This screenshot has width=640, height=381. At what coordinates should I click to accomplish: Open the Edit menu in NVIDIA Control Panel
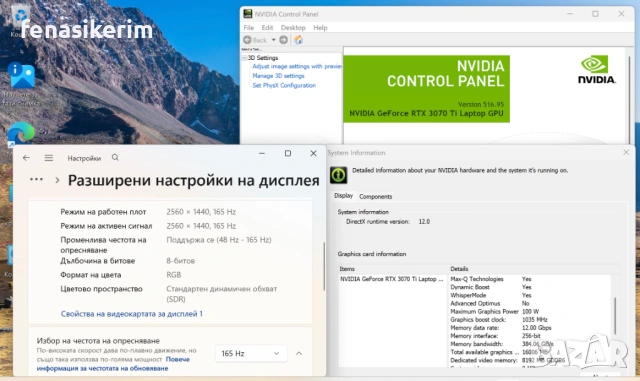(267, 28)
